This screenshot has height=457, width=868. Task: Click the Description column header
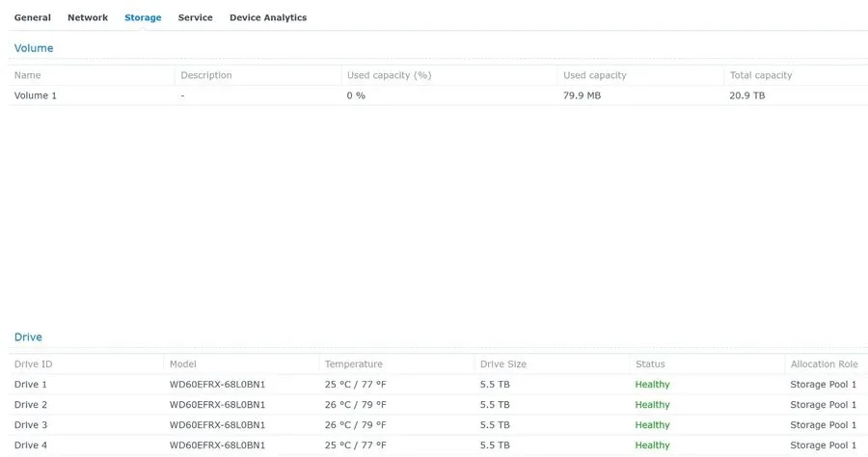[206, 75]
